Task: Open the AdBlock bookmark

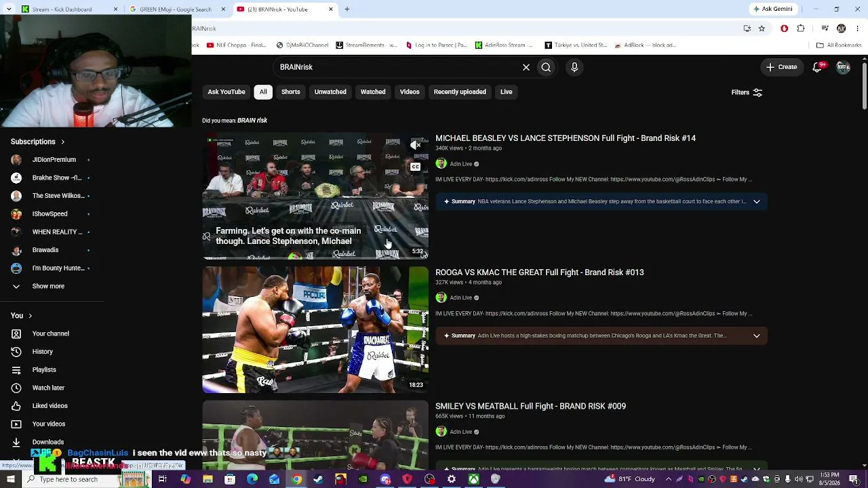Action: (x=646, y=45)
